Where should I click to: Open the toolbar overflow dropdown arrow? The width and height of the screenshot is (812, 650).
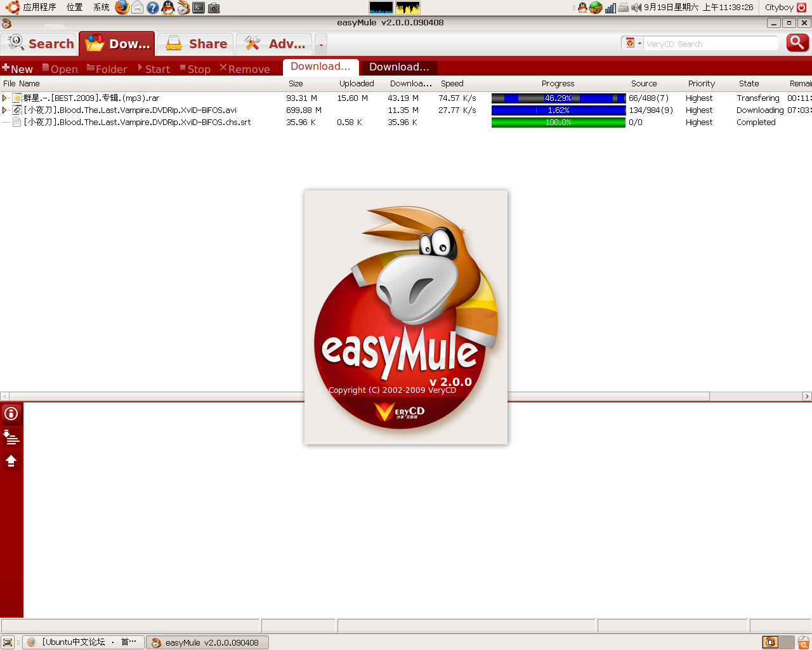pos(321,44)
